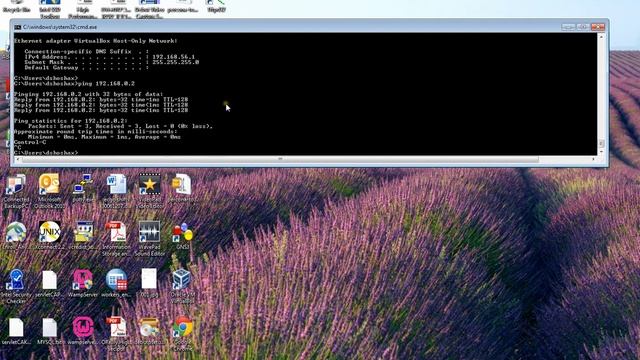Click the 'Ethernet adapter VirtualBox Host-Only Network' line
This screenshot has width=640, height=360.
pos(96,41)
